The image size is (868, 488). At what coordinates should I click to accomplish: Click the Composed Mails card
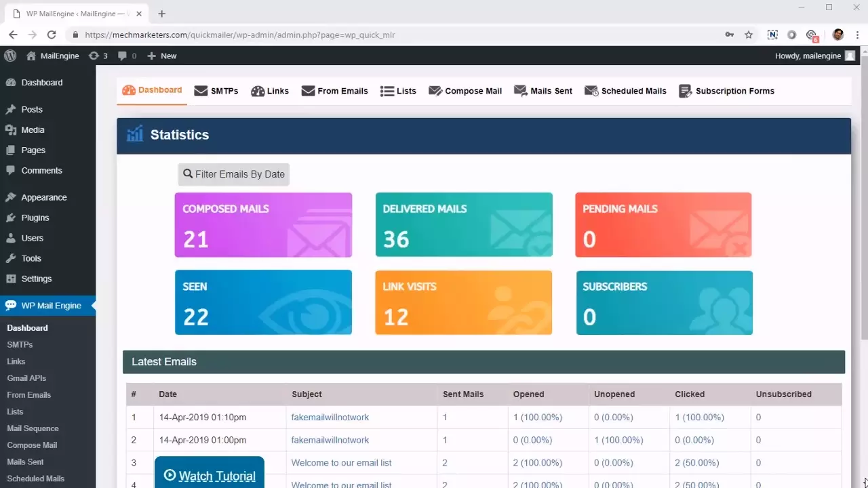click(263, 225)
